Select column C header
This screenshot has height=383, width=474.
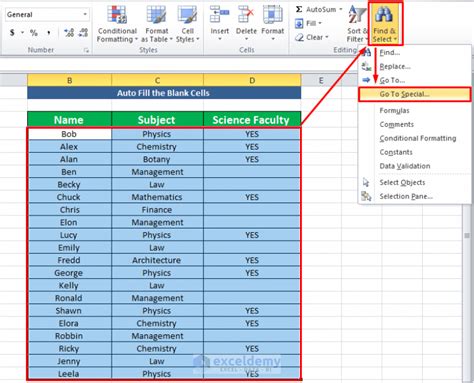(157, 80)
